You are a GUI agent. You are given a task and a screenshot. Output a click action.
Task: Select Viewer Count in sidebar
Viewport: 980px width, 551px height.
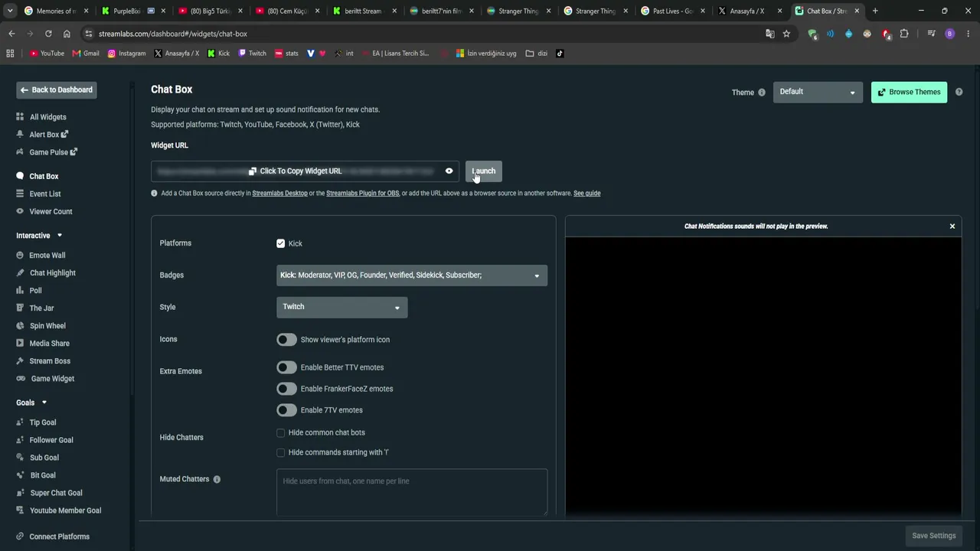(44, 211)
